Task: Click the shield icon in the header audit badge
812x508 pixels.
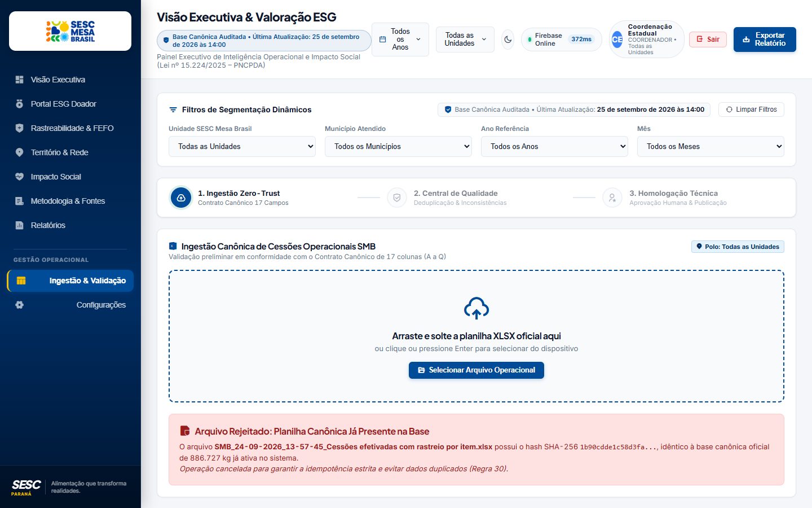Action: 166,41
